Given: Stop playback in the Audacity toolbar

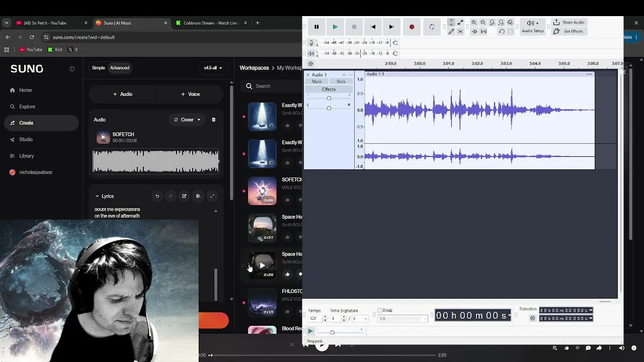Looking at the screenshot, I should pos(354,27).
